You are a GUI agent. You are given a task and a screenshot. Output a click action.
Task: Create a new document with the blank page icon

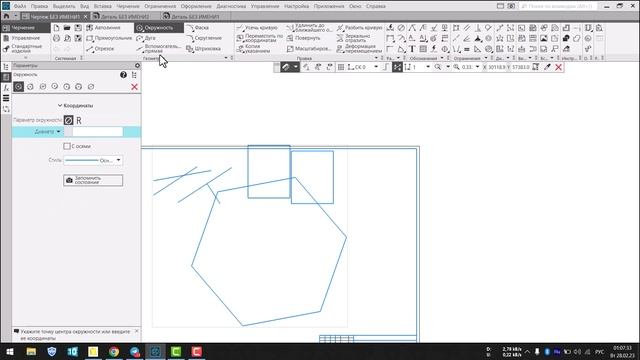pos(56,28)
